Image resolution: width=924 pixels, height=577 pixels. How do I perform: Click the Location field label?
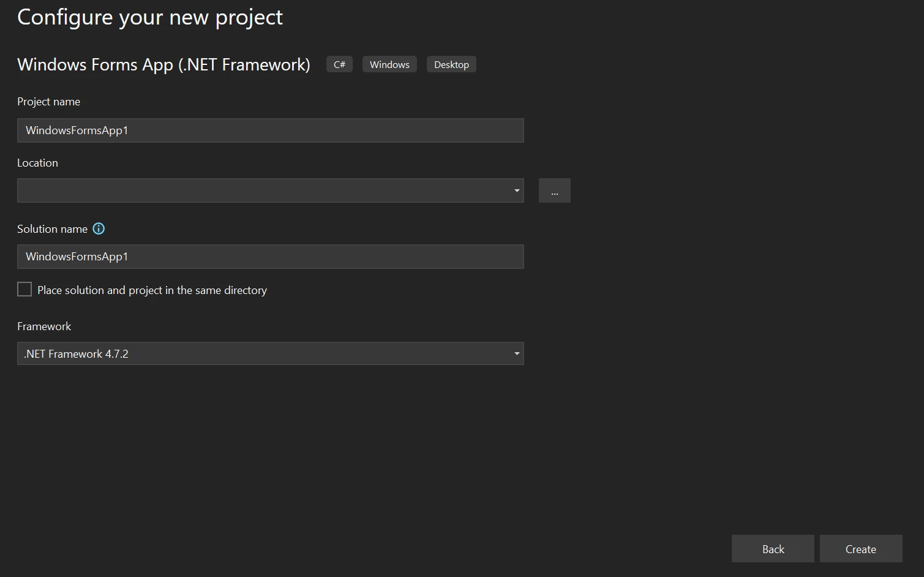tap(37, 163)
